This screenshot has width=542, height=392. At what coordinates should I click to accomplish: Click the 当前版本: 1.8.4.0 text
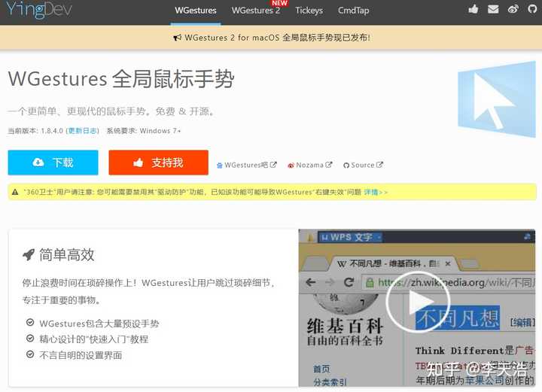coord(35,131)
